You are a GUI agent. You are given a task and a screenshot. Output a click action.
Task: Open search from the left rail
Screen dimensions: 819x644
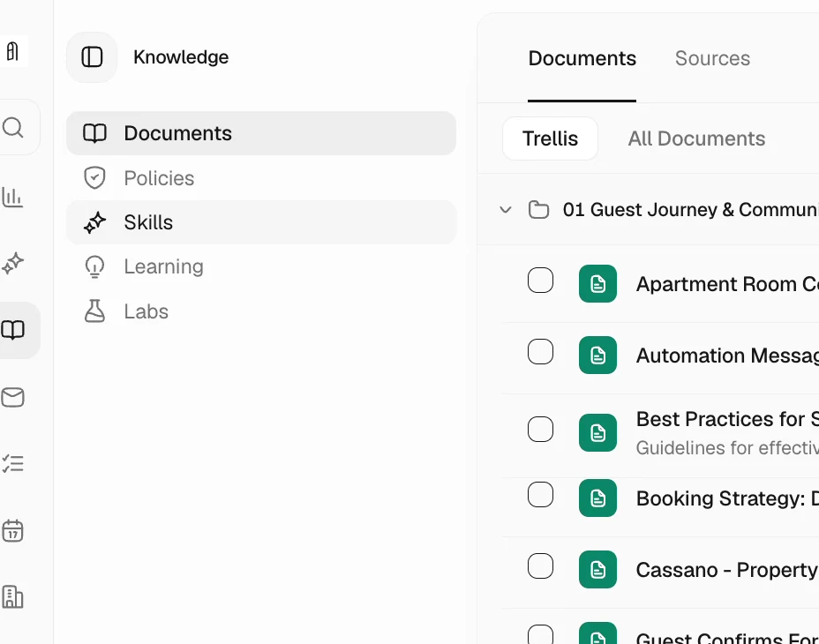13,127
